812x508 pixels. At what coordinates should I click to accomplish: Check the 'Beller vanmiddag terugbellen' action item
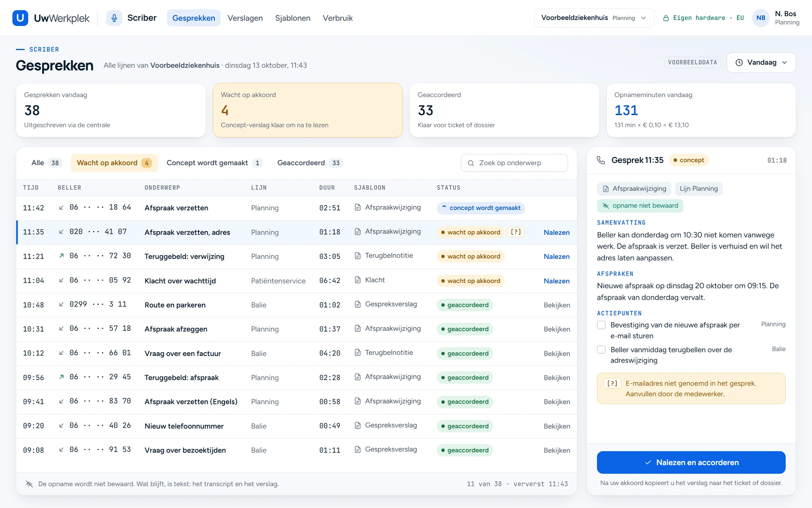[601, 350]
